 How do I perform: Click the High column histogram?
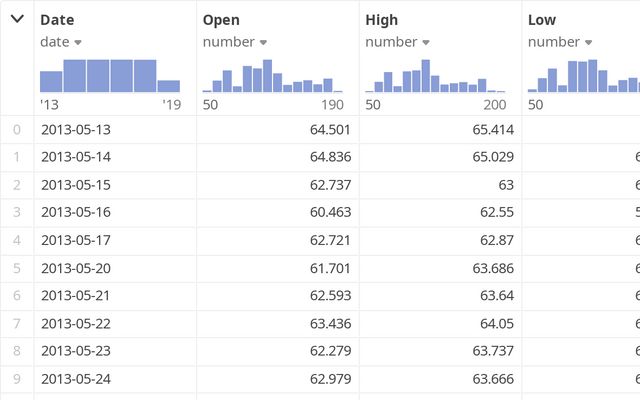434,75
